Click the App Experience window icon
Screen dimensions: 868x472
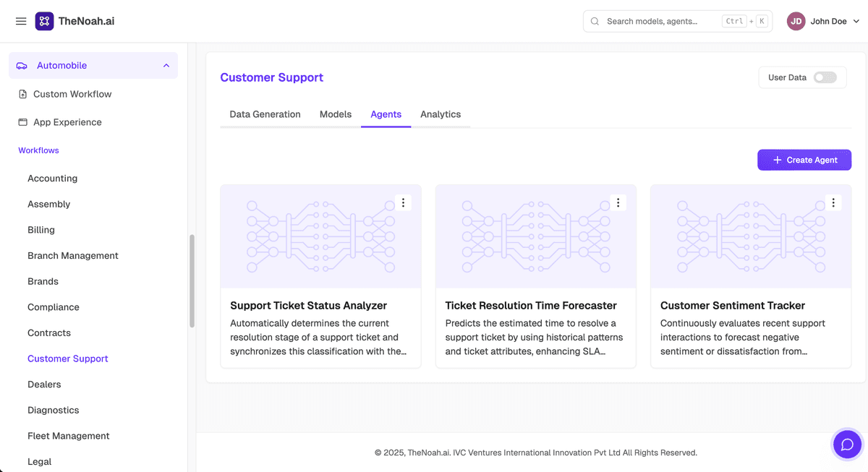click(23, 122)
